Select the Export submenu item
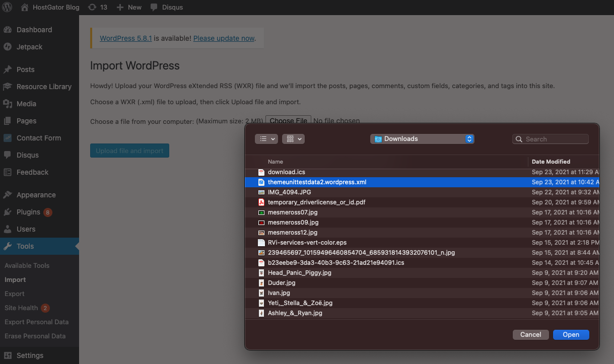This screenshot has width=614, height=364. point(15,294)
